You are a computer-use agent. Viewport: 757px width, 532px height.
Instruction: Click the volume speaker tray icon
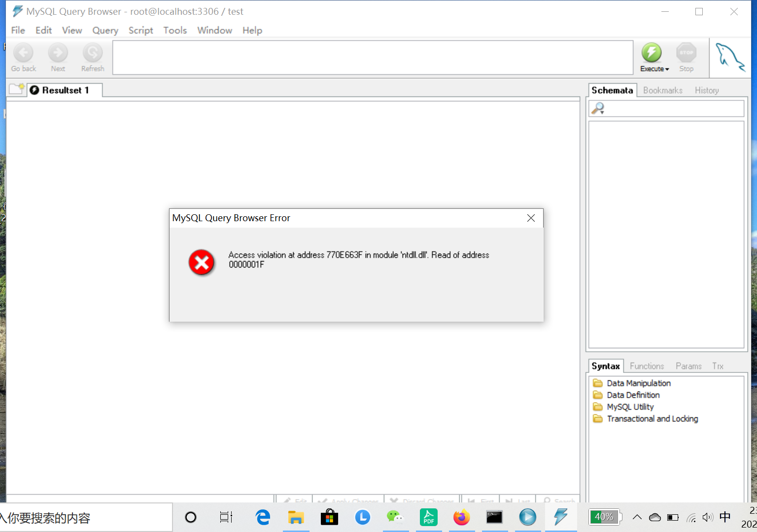click(708, 517)
